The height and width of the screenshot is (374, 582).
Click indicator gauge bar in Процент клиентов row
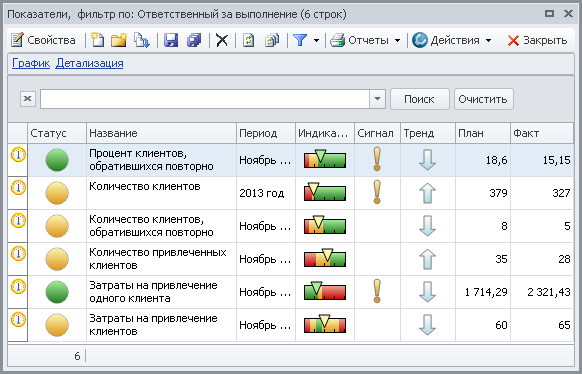coord(325,159)
